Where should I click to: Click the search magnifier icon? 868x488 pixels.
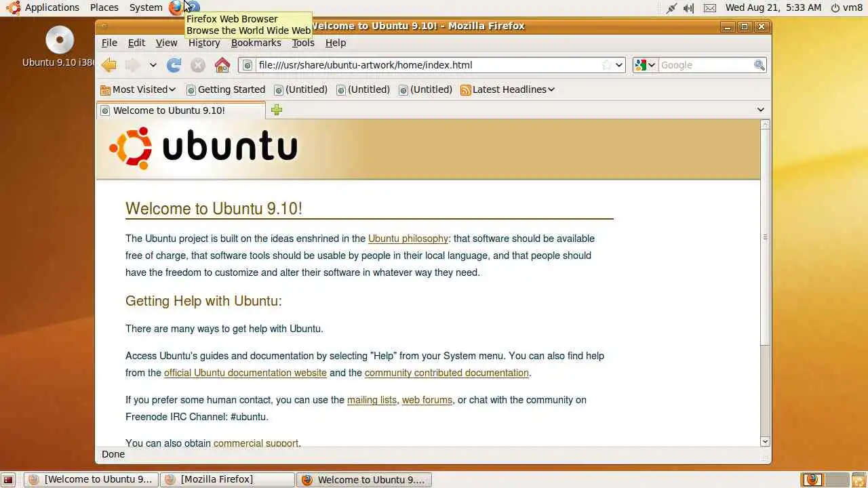(759, 65)
